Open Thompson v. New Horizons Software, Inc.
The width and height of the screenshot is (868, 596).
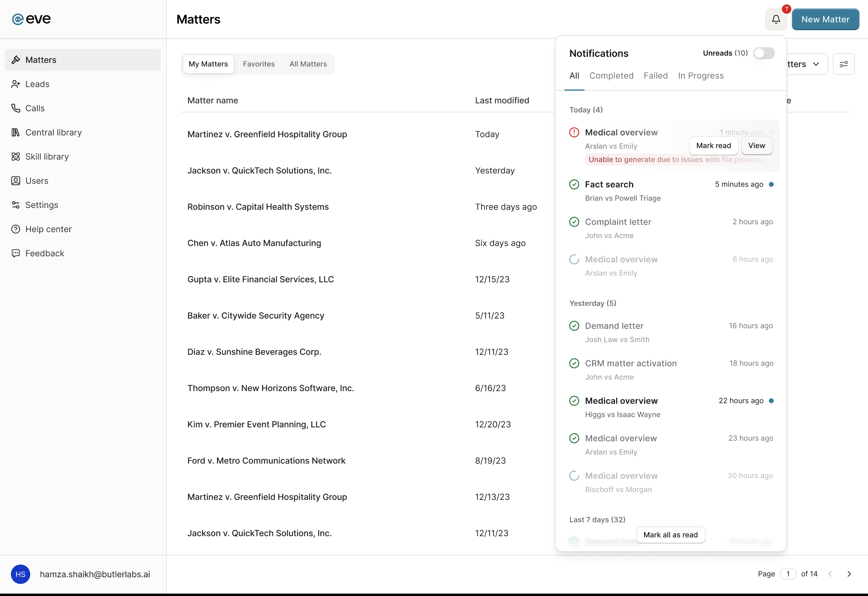(x=270, y=388)
